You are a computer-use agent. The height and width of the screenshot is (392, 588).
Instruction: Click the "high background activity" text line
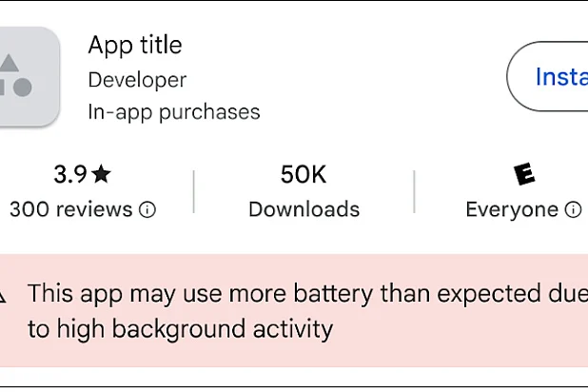click(x=181, y=329)
